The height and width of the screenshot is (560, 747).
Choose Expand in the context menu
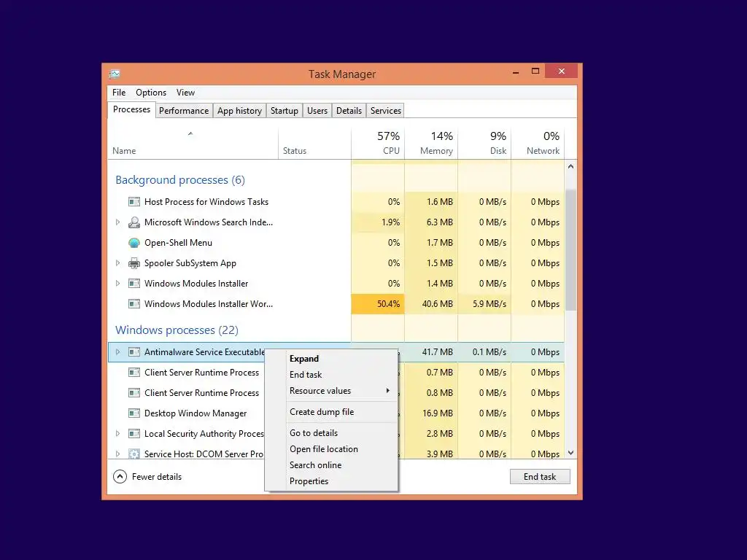click(331, 359)
